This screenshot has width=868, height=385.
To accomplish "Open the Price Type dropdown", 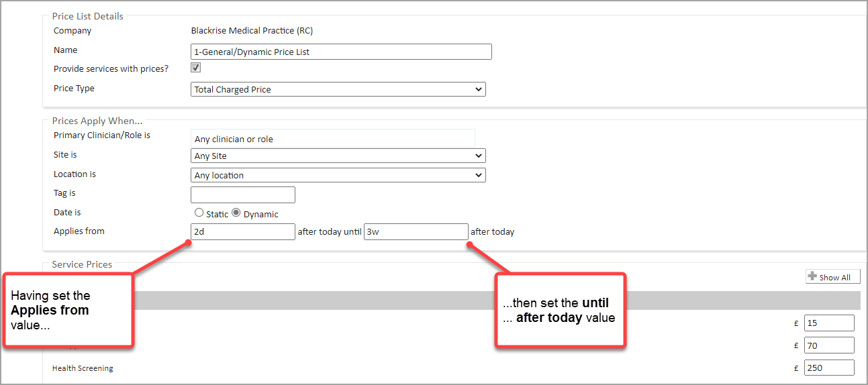I will pos(338,89).
